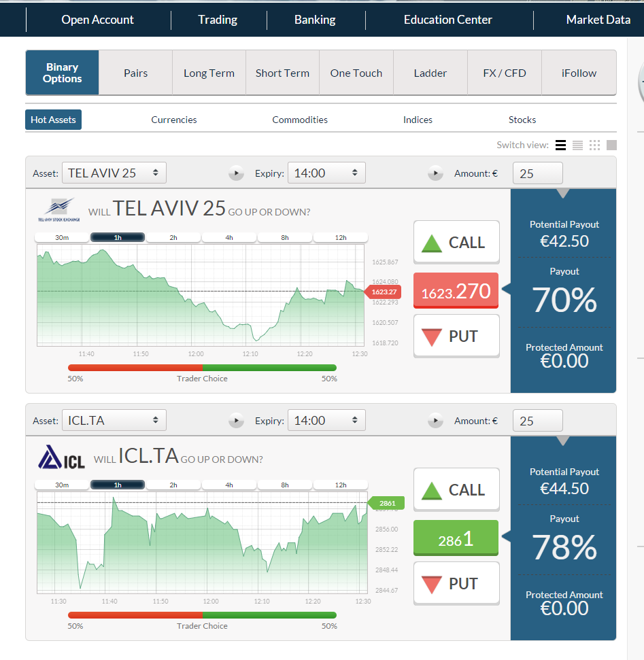The width and height of the screenshot is (644, 660).
Task: Select the 8h timeframe on ICL.TA chart
Action: point(285,485)
